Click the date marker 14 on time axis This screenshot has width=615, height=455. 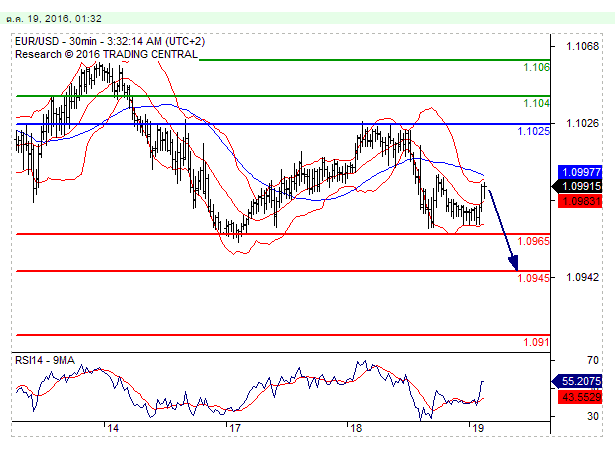(113, 428)
